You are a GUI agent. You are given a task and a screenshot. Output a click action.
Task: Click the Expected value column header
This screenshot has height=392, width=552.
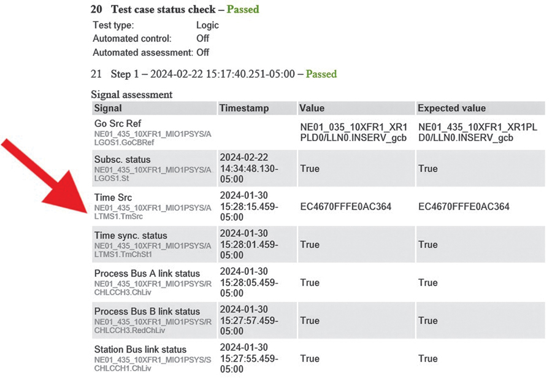451,109
